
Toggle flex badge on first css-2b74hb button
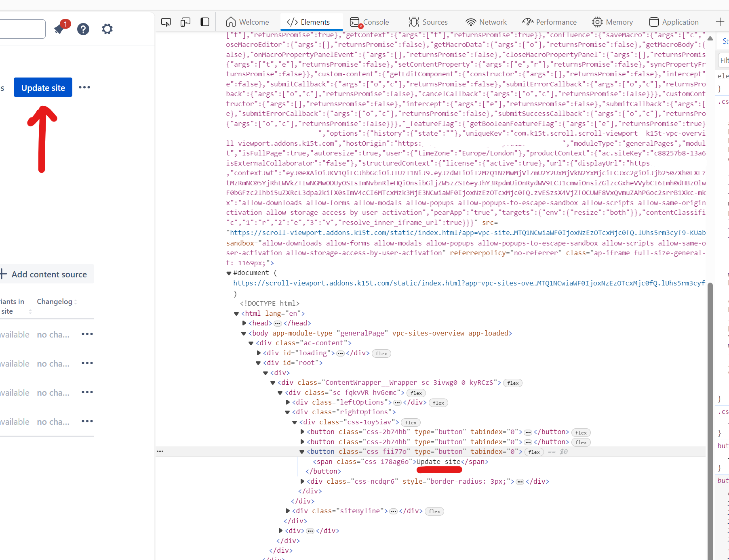point(581,432)
